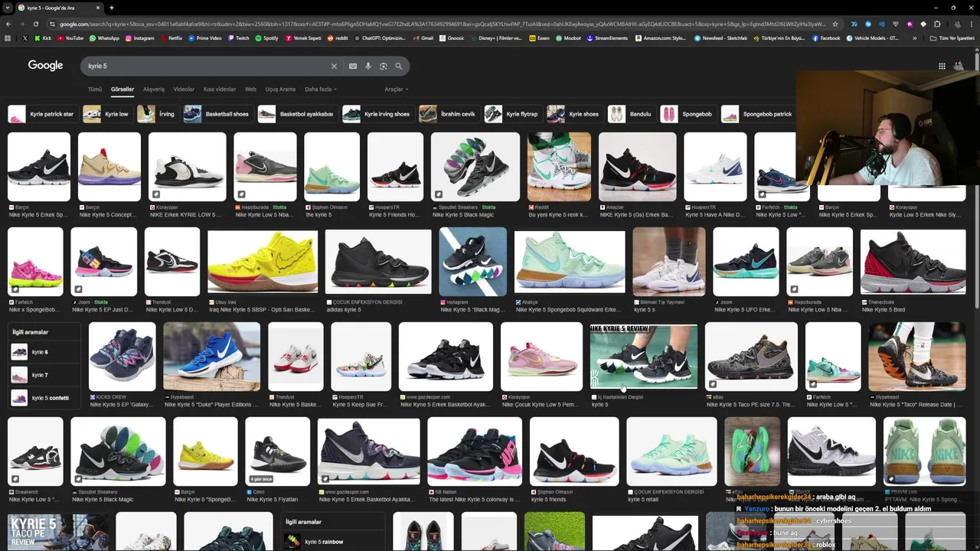
Task: Go to Google homepage via logo
Action: pyautogui.click(x=46, y=66)
